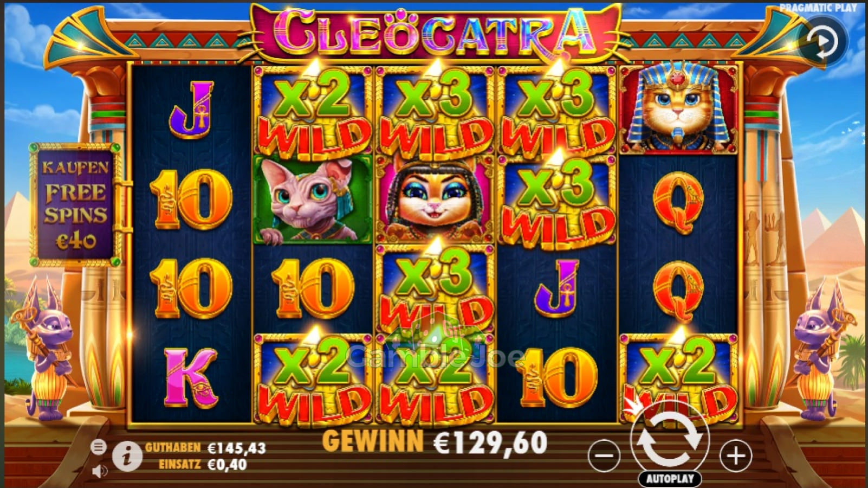Mute sound with the speaker icon

tap(99, 471)
